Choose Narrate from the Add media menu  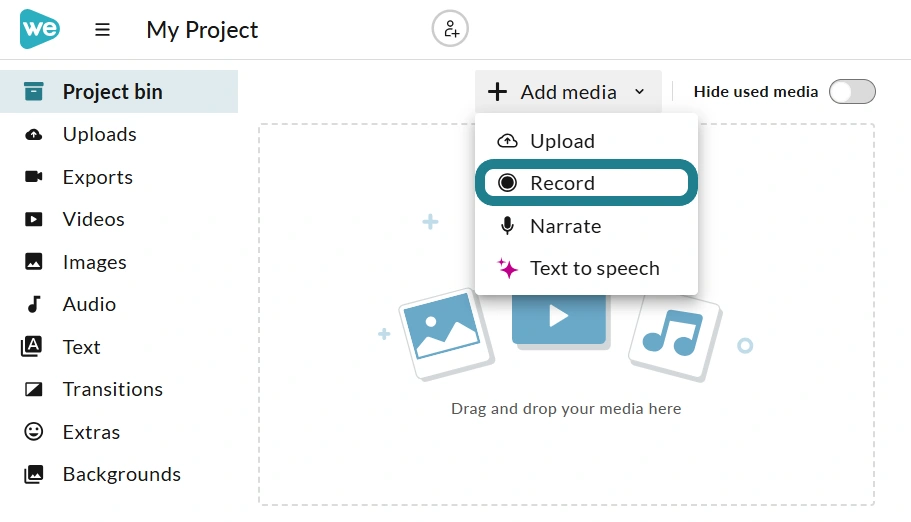pyautogui.click(x=586, y=226)
